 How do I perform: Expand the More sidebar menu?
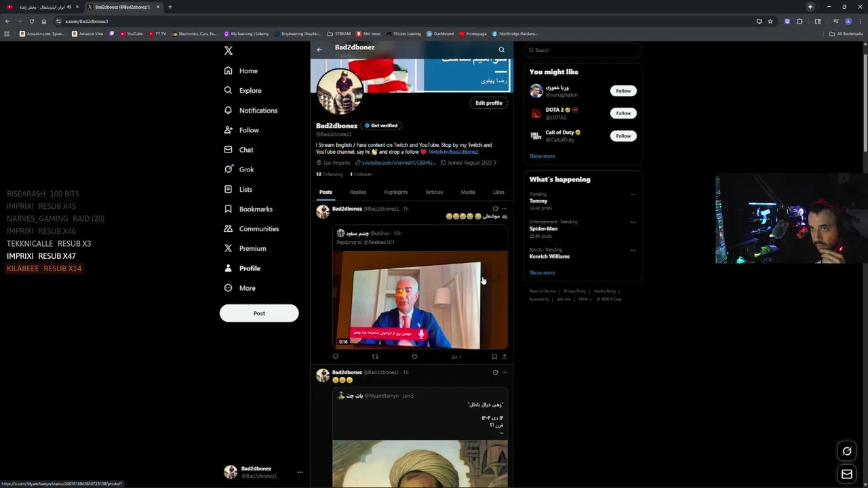pyautogui.click(x=239, y=288)
